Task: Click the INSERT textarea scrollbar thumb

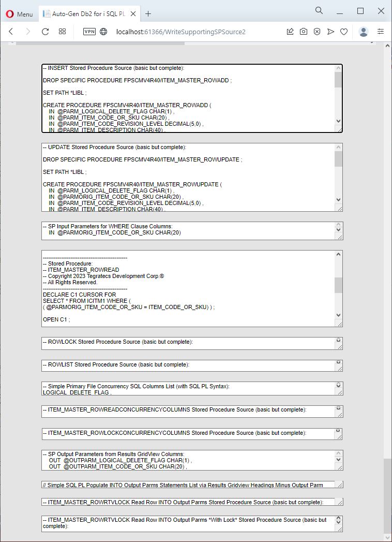Action: [x=338, y=80]
